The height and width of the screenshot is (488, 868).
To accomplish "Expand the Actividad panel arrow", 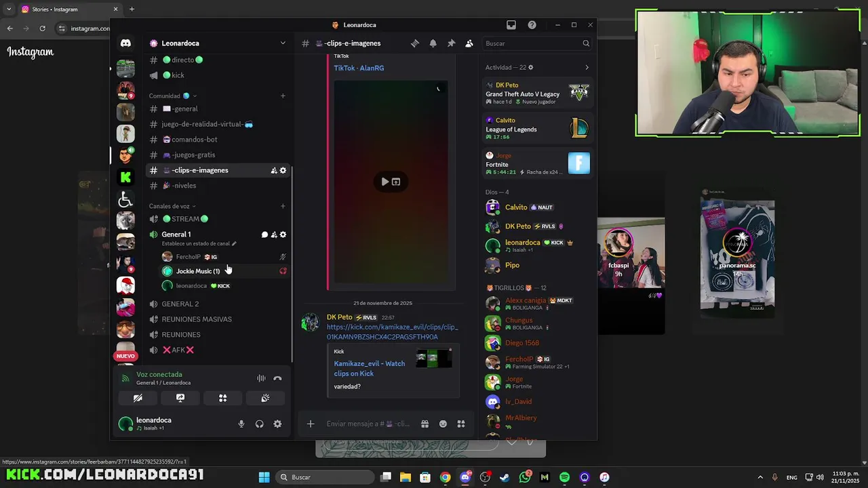I will point(587,68).
